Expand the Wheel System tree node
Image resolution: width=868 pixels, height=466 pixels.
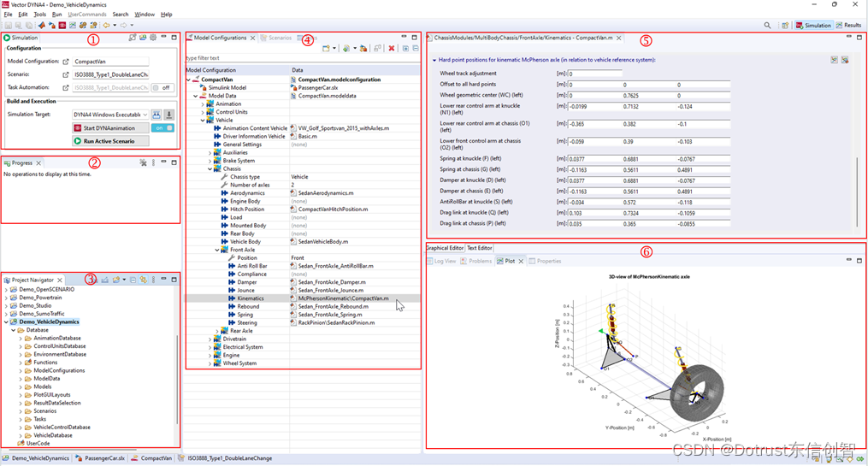210,363
